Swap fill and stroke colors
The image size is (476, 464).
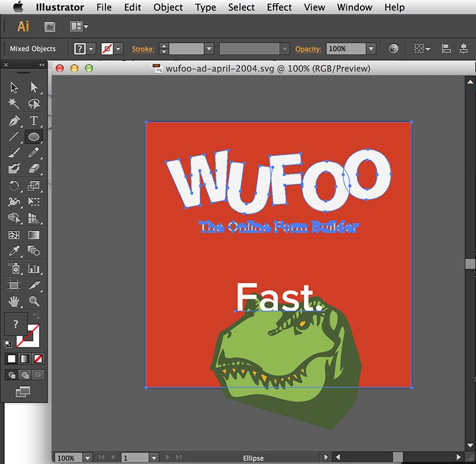[x=36, y=316]
